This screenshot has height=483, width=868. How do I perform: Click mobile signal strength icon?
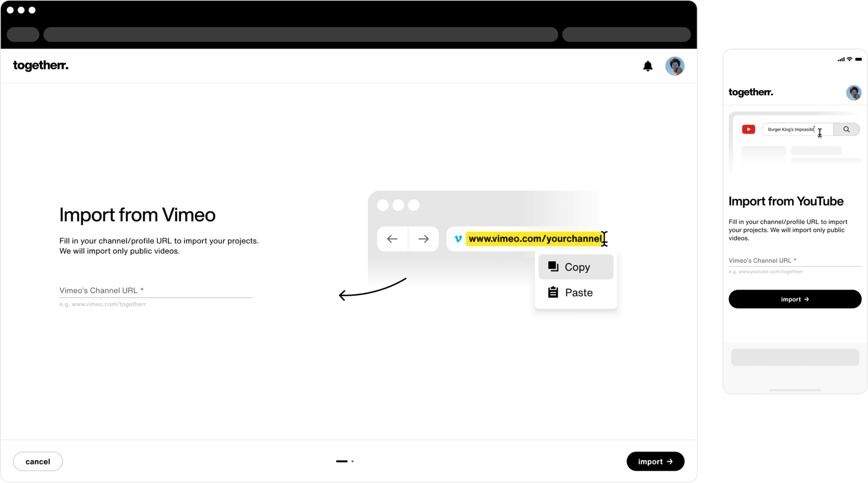pyautogui.click(x=841, y=60)
